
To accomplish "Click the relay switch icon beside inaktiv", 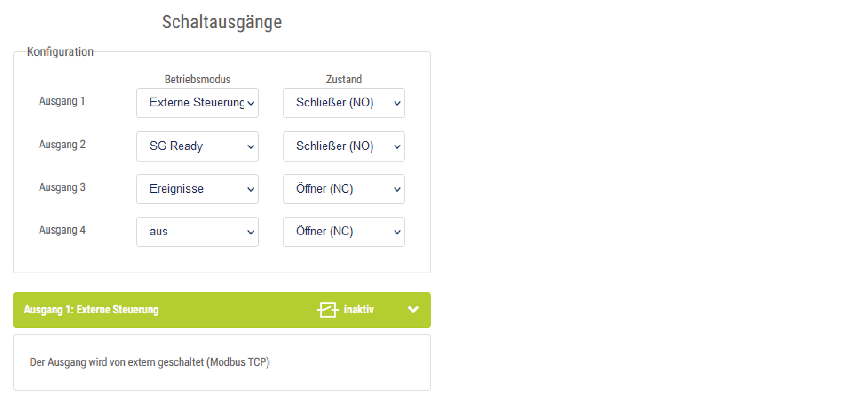I will pos(327,310).
